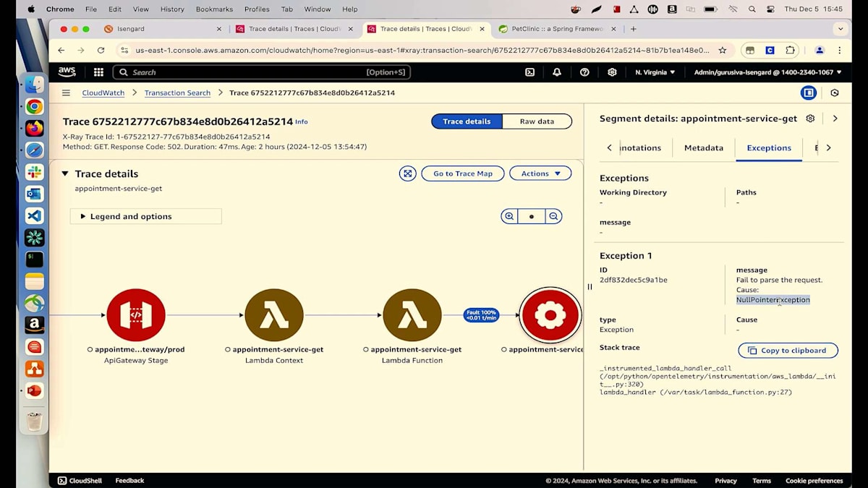Image resolution: width=868 pixels, height=488 pixels.
Task: Open the AWS services grid menu icon
Action: click(x=98, y=72)
